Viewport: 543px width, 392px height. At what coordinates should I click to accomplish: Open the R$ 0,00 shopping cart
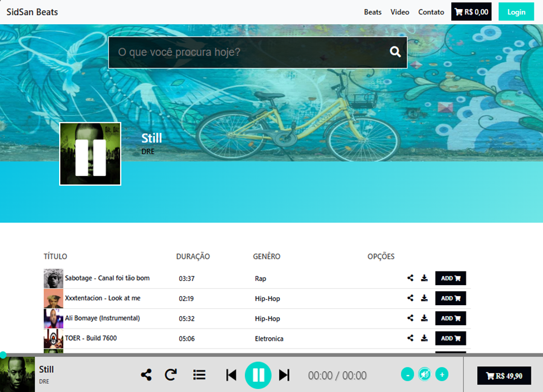pos(471,12)
